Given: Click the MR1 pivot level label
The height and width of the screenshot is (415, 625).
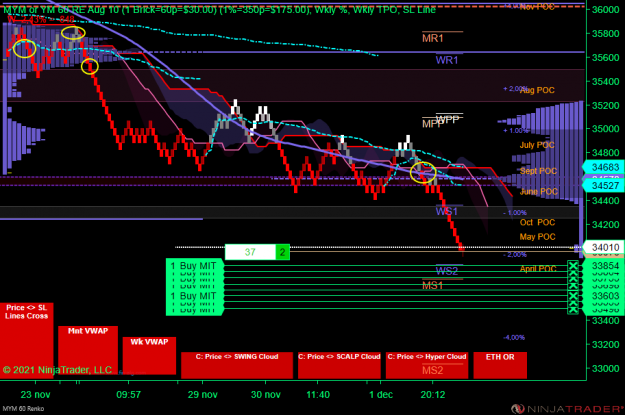Looking at the screenshot, I should point(432,38).
